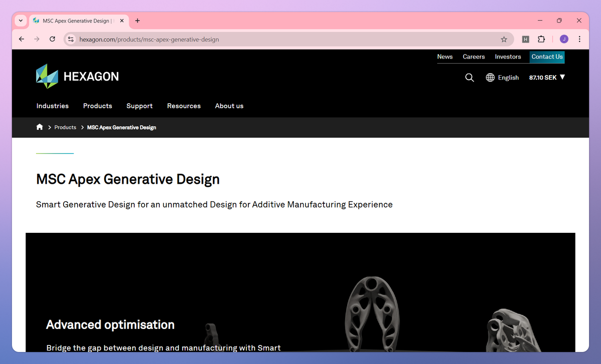Restore down the browser window
This screenshot has width=601, height=364.
(x=559, y=21)
